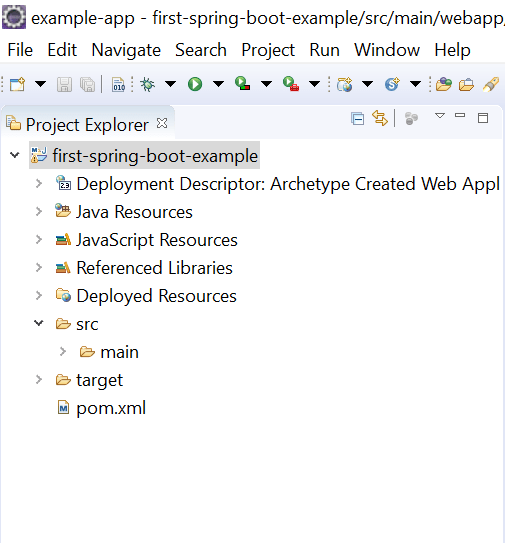Image resolution: width=505 pixels, height=543 pixels.
Task: Click the Save All toolbar icon
Action: click(x=87, y=84)
